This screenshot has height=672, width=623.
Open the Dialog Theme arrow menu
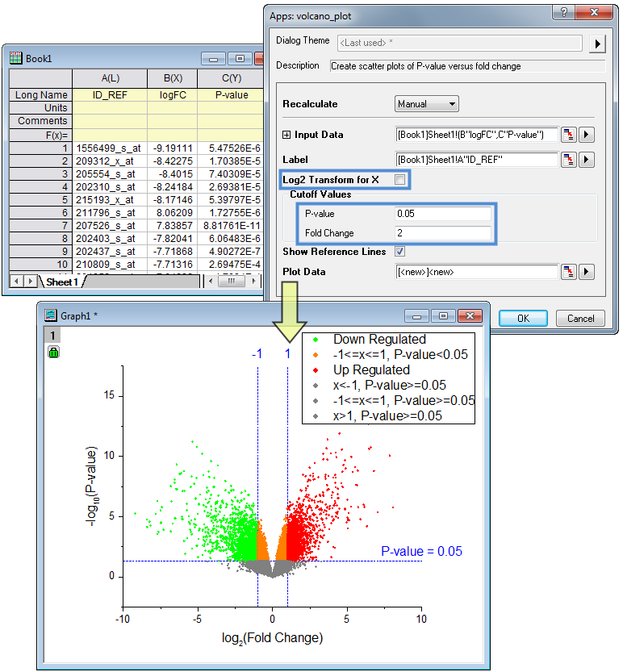tap(597, 44)
